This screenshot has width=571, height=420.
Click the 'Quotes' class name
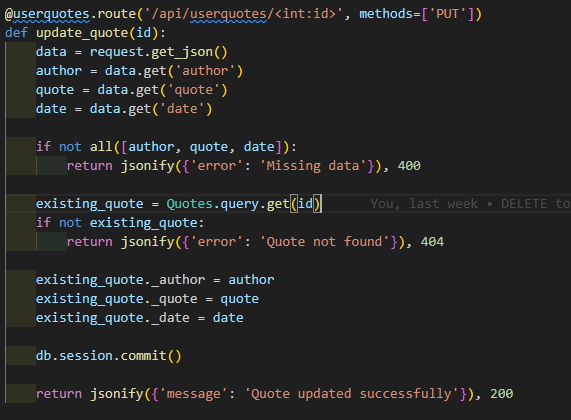(x=189, y=204)
